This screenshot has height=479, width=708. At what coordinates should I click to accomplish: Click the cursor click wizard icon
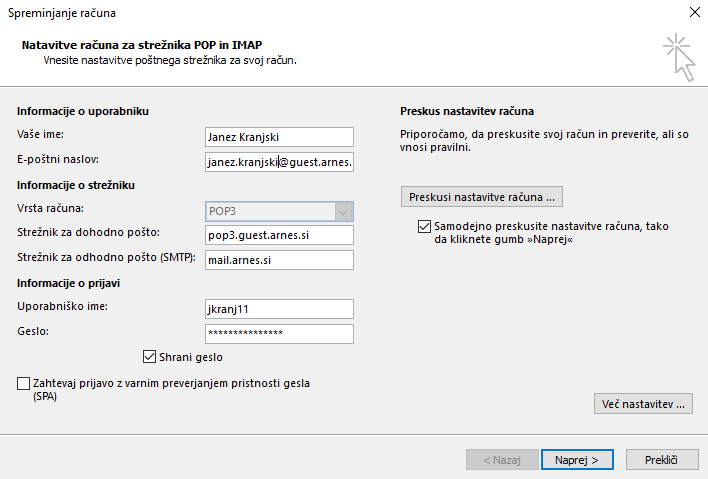pyautogui.click(x=679, y=57)
